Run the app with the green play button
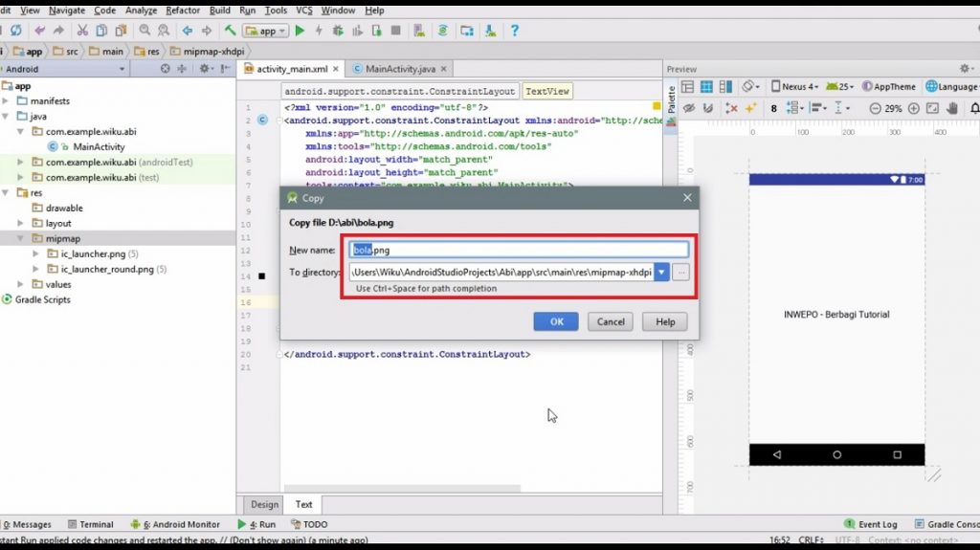 (300, 31)
